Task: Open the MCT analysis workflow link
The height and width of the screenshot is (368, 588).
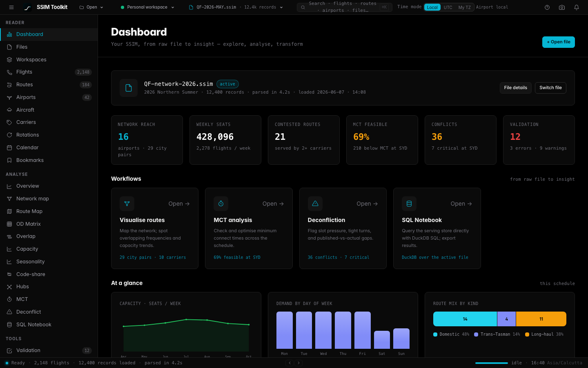Action: (x=273, y=204)
